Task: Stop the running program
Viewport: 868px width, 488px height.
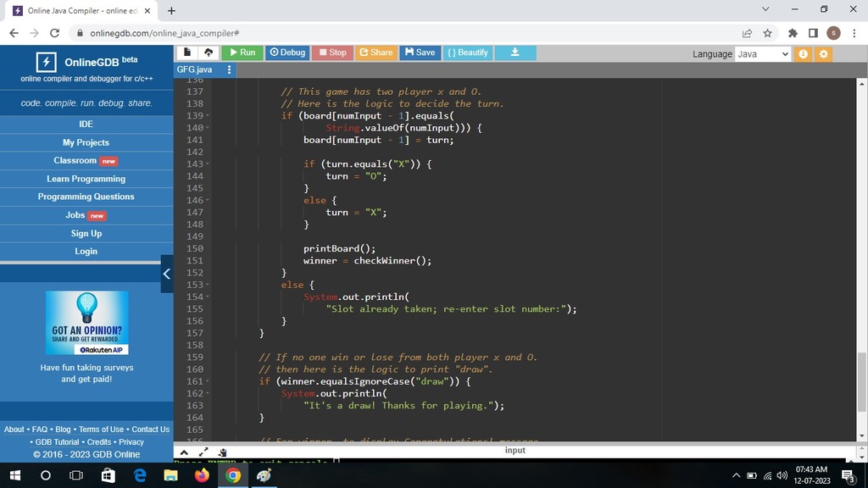Action: point(332,53)
